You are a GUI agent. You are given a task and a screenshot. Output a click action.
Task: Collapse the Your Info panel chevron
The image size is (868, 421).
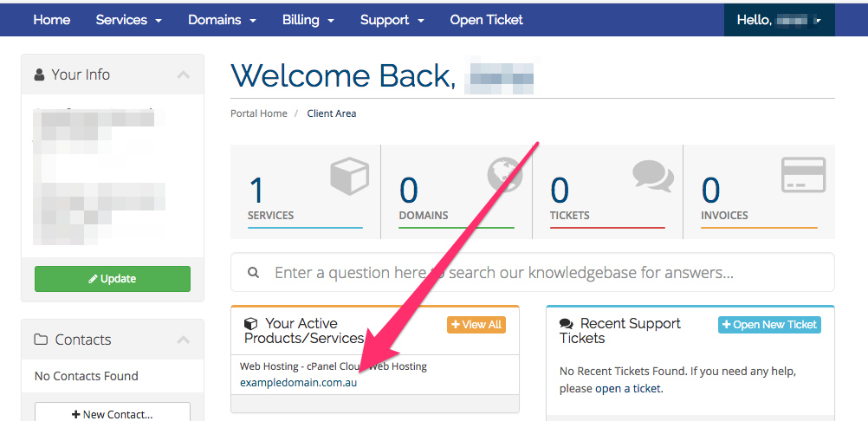[184, 74]
